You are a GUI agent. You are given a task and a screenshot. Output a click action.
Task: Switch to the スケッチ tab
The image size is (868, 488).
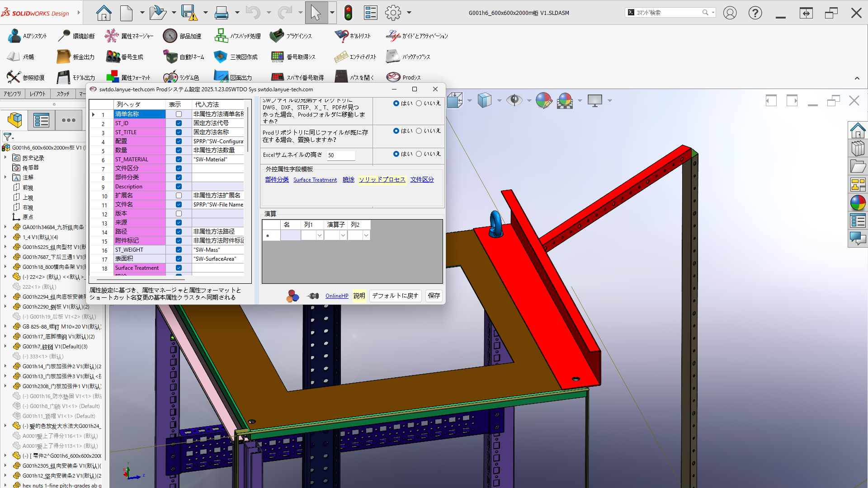click(63, 94)
